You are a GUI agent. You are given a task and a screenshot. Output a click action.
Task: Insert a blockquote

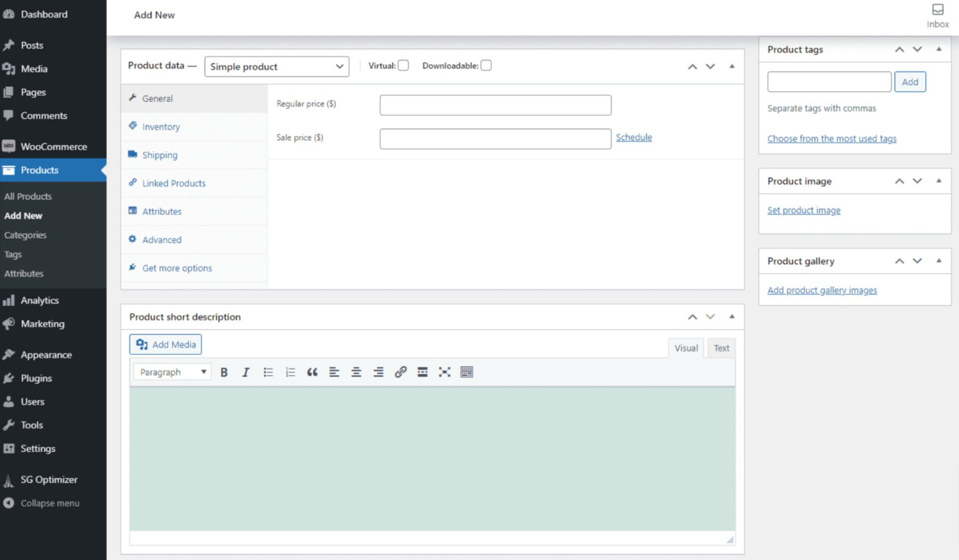[x=312, y=372]
